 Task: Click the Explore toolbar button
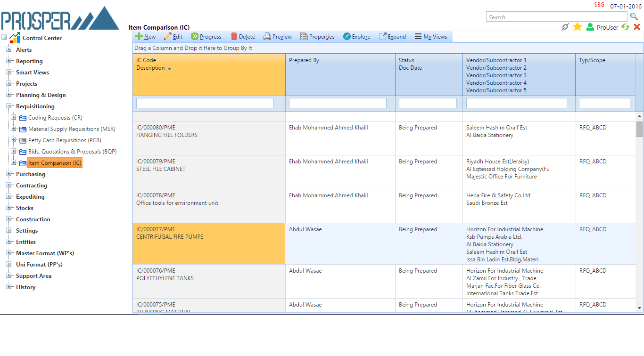pyautogui.click(x=356, y=37)
